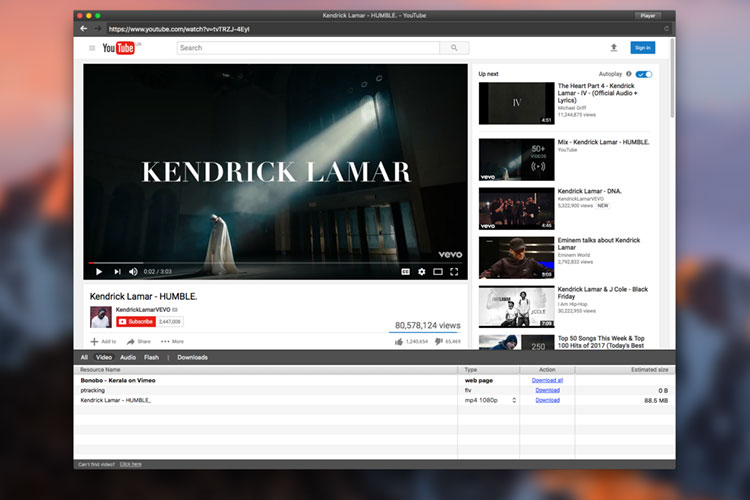Select the All filter tab
This screenshot has width=750, height=500.
[x=84, y=357]
